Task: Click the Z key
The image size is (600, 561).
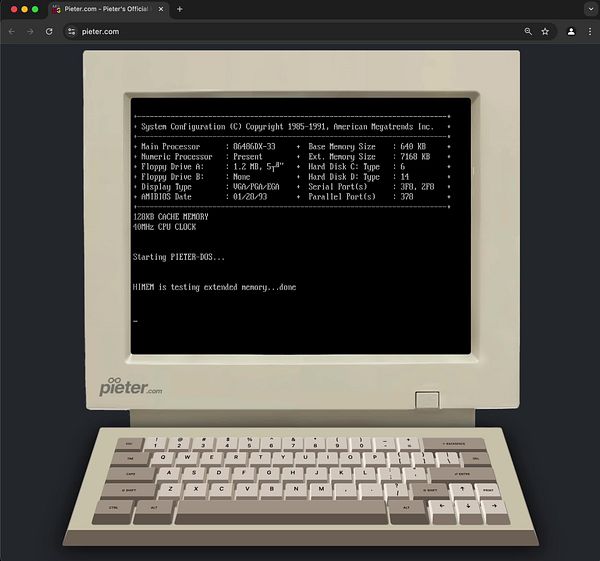Action: pyautogui.click(x=170, y=489)
